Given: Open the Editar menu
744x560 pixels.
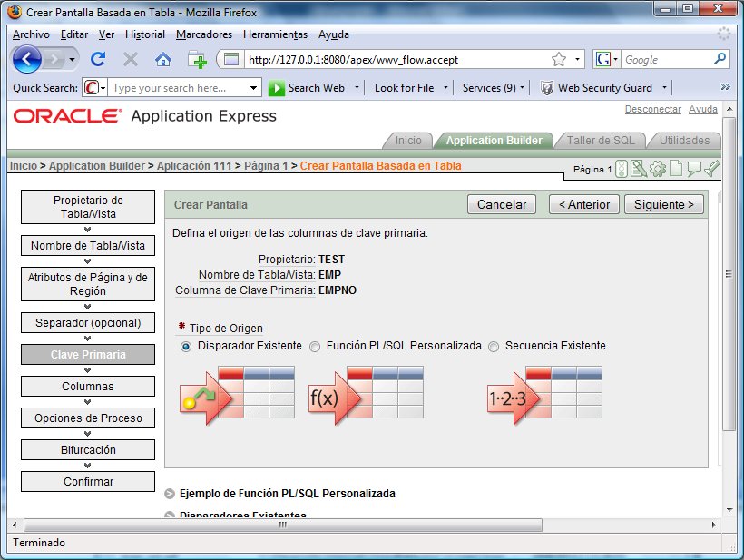Looking at the screenshot, I should coord(74,34).
